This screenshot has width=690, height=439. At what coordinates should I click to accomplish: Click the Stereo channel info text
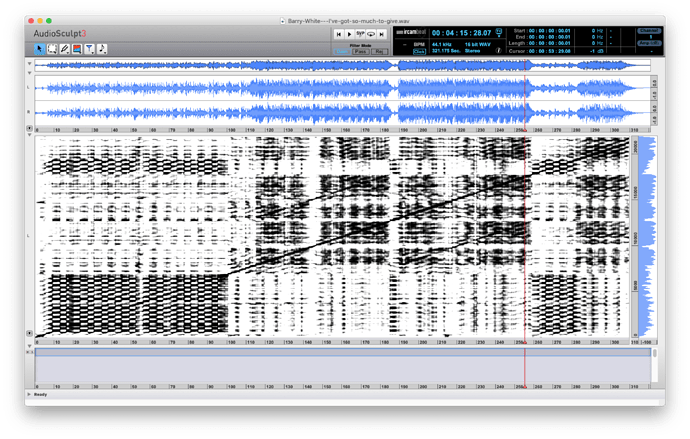[x=472, y=51]
